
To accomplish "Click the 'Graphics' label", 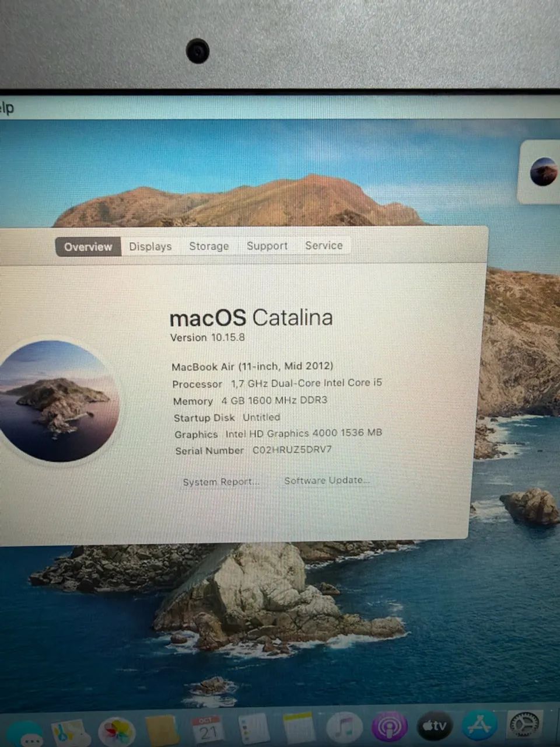I will (x=196, y=435).
